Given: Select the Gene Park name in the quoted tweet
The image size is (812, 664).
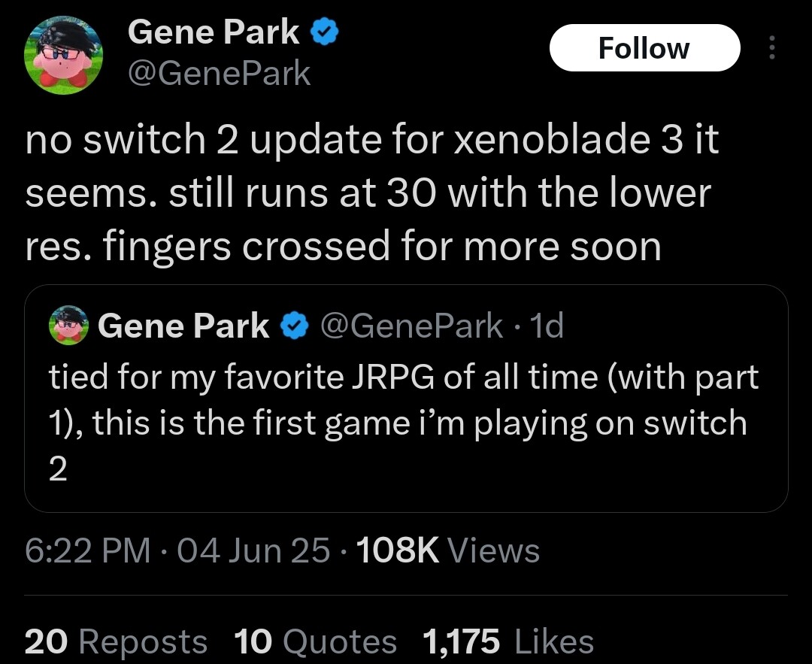Looking at the screenshot, I should tap(183, 326).
